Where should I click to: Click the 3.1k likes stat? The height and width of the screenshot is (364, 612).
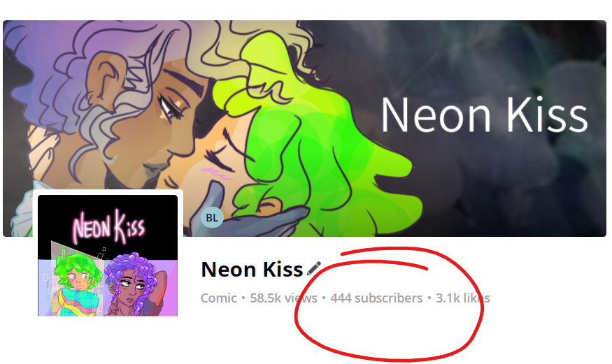[463, 298]
